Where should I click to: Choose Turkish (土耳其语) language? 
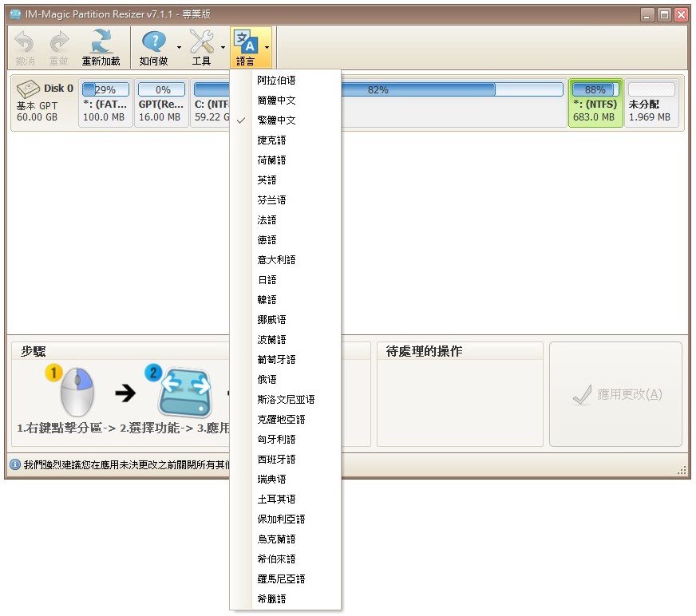pyautogui.click(x=286, y=500)
